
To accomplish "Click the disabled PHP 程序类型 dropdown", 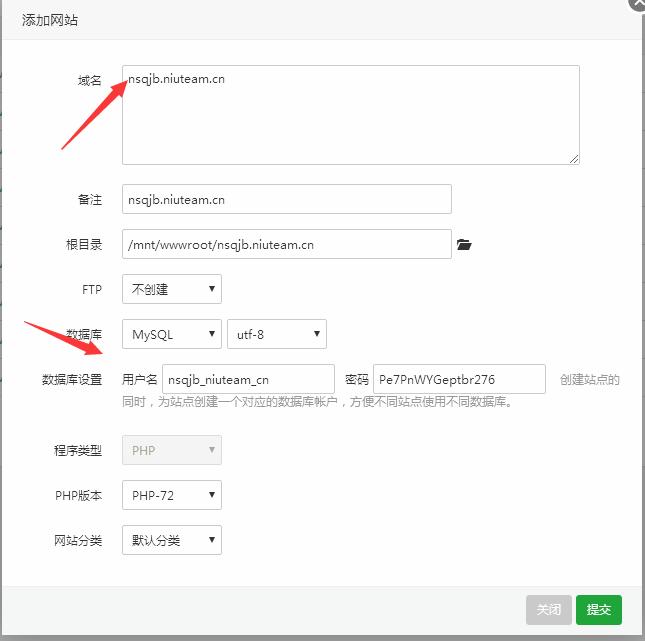I will point(172,450).
